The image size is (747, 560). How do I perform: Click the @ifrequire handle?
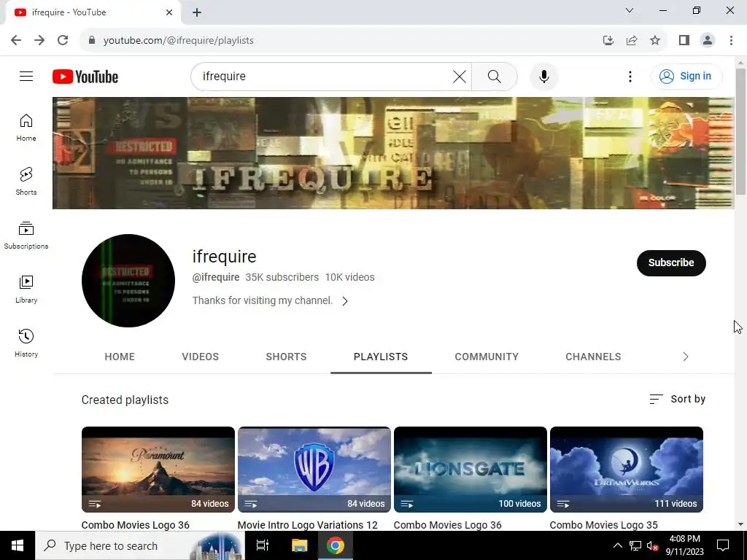pyautogui.click(x=216, y=277)
